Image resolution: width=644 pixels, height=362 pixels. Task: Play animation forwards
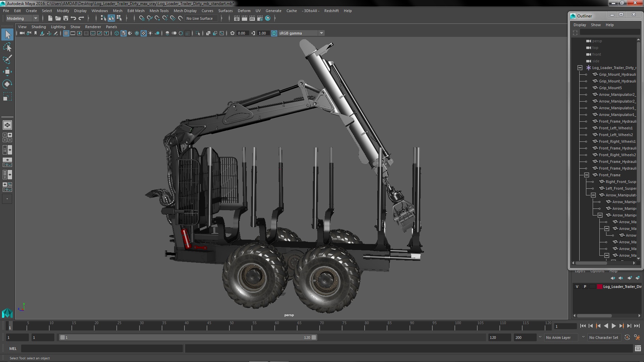point(613,326)
